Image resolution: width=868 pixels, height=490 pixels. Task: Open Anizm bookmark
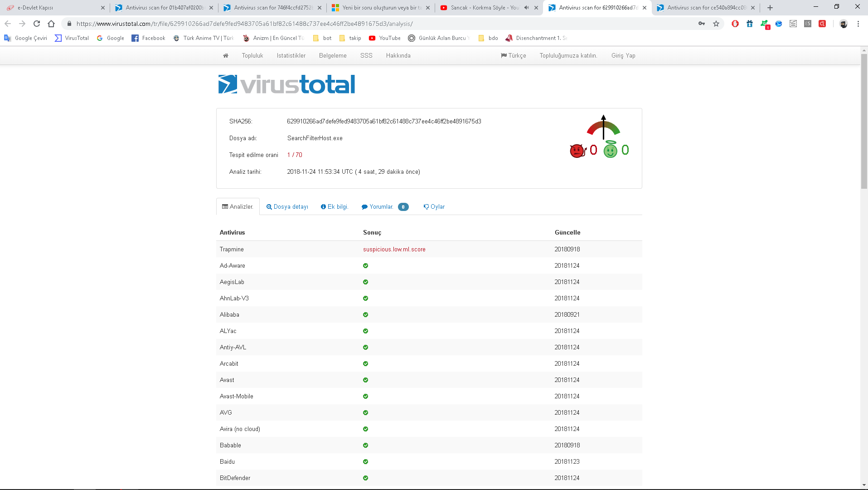[273, 38]
